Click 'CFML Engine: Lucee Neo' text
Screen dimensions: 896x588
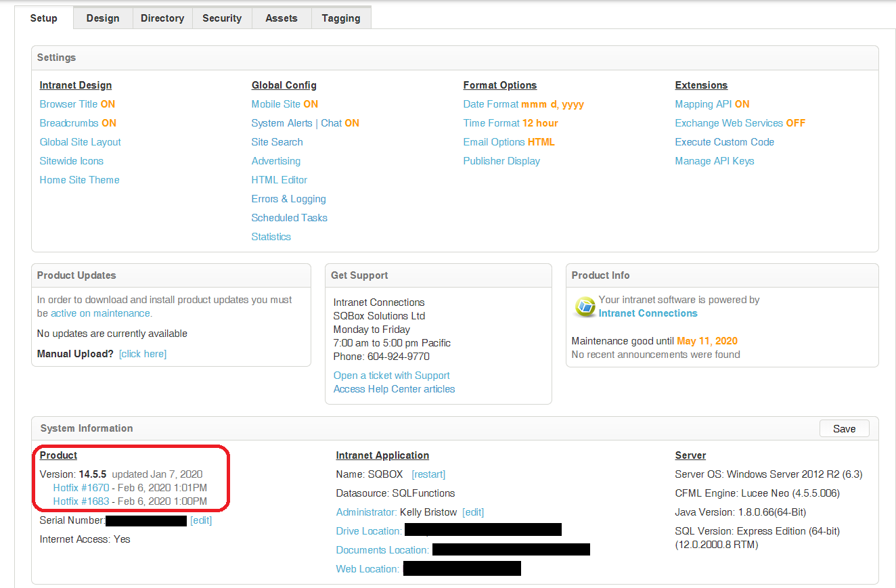pos(757,493)
